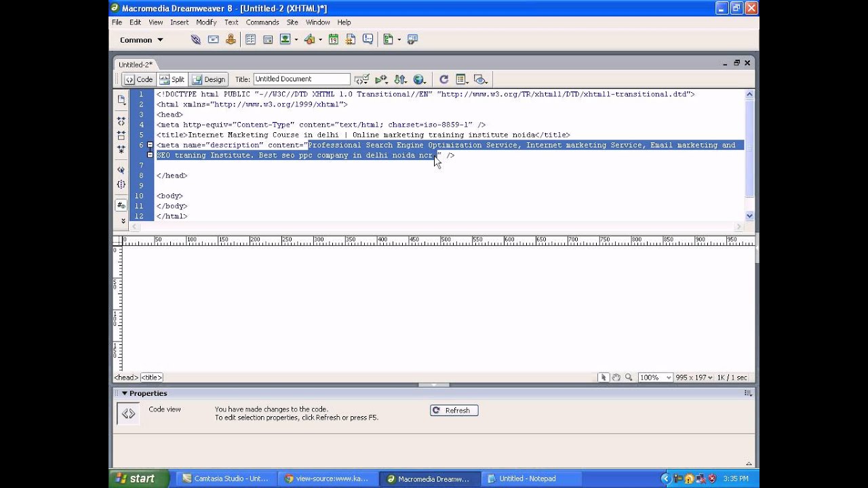This screenshot has width=868, height=488.
Task: Select the <head> tag in tag selector
Action: [x=126, y=378]
